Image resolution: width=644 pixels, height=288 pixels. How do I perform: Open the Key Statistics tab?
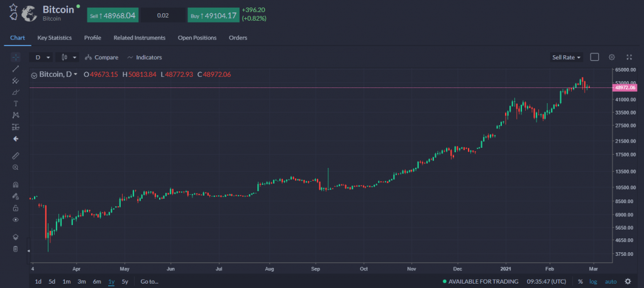(55, 38)
